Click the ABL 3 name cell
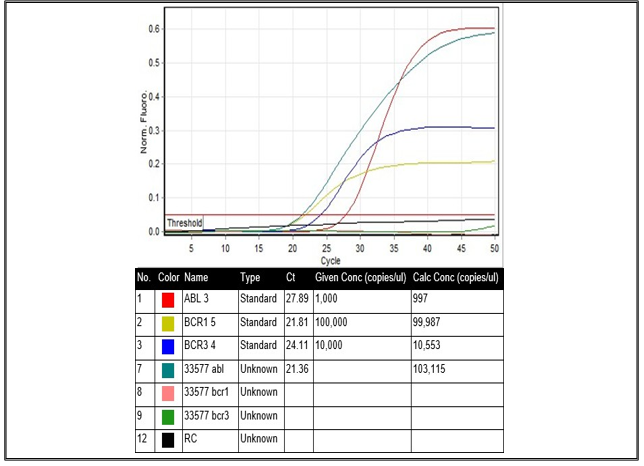This screenshot has width=644, height=466. (197, 300)
